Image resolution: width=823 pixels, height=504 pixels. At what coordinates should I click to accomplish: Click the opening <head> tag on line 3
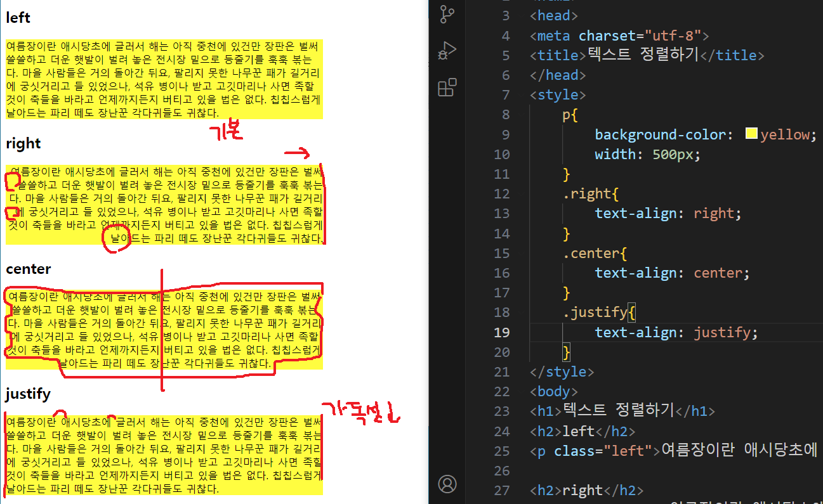[x=554, y=15]
